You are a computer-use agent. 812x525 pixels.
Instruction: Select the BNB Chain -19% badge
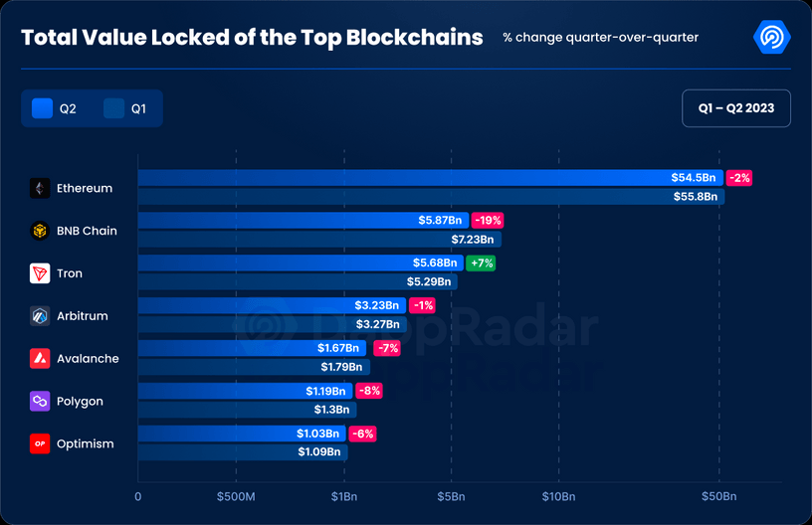488,221
